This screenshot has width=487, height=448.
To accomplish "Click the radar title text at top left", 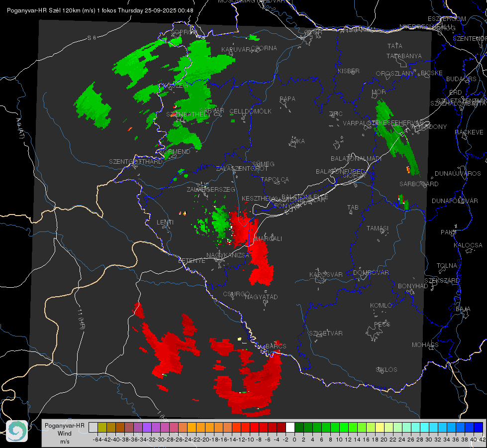I will (100, 10).
